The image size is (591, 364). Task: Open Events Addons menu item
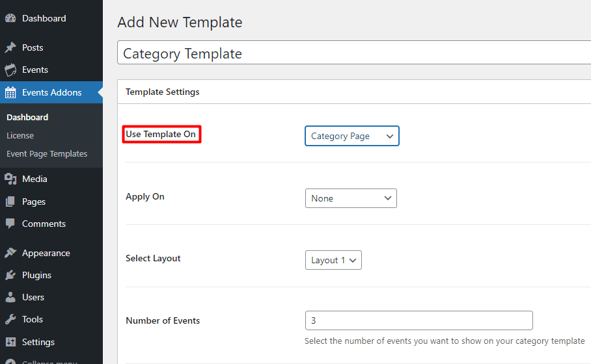tap(51, 92)
